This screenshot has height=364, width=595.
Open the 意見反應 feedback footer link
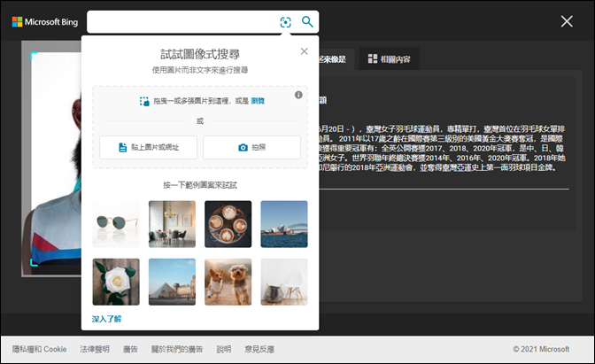click(x=259, y=349)
